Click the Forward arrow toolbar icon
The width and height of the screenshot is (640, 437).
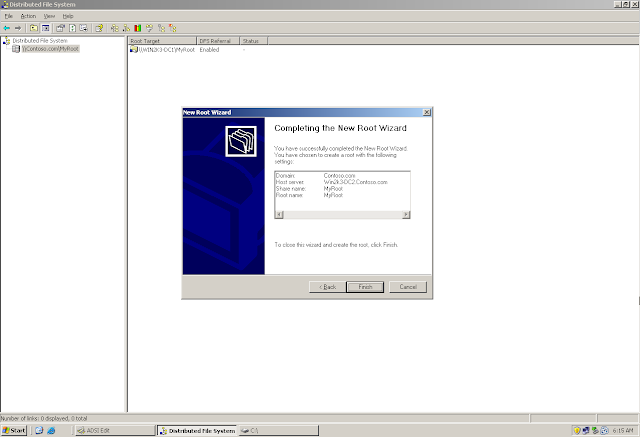point(18,28)
